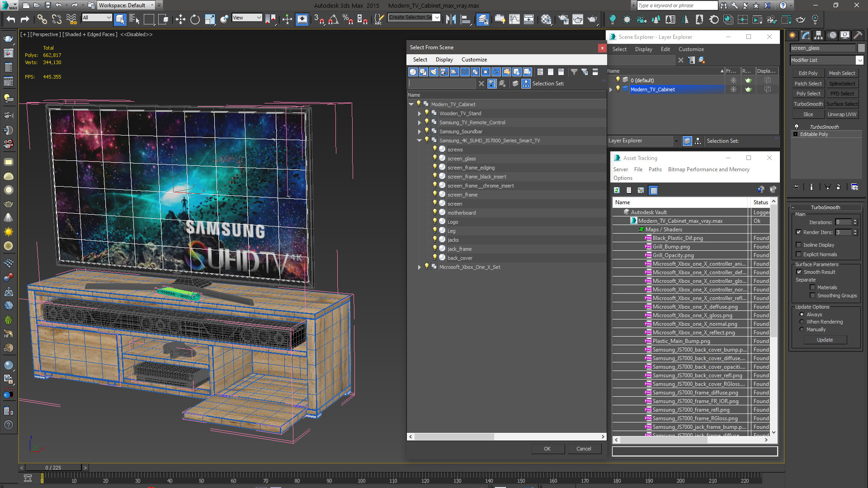Click the Curve Editor icon
This screenshot has width=868, height=488.
(x=514, y=19)
